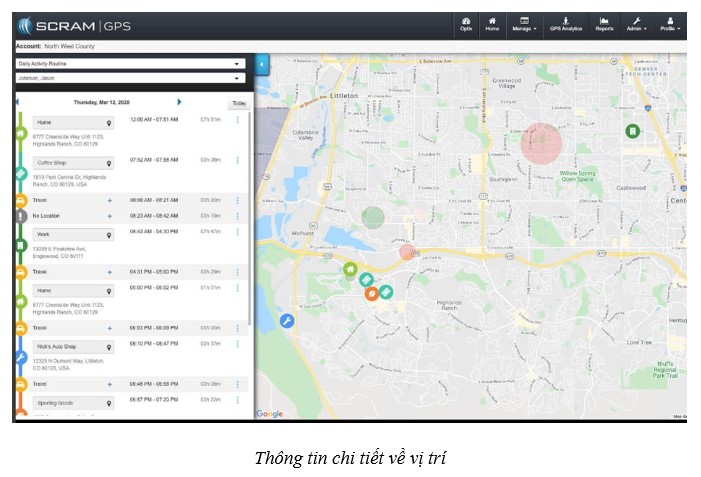Open the Johnson, Jason client dropdown

pos(131,78)
